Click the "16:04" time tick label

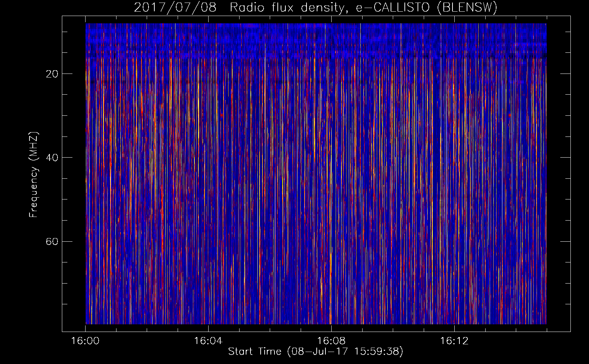208,341
